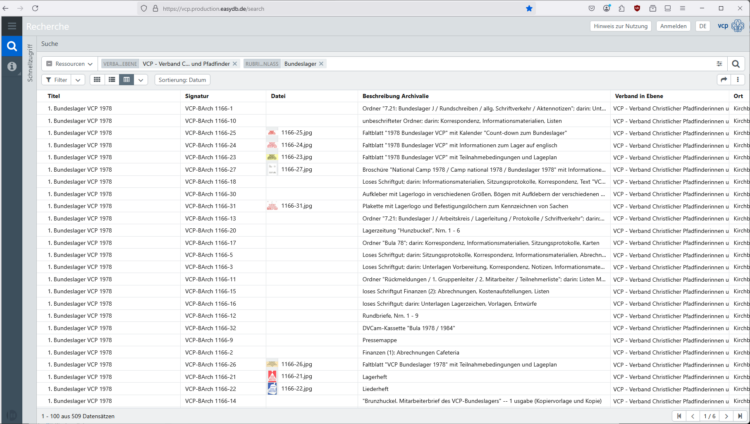Open the info icon in left sidebar
Screen dimensions: 750x424
11,67
